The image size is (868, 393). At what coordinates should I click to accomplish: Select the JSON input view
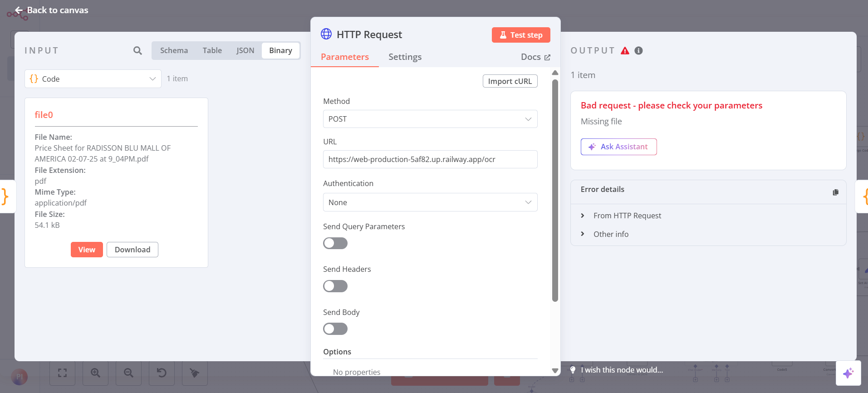pos(245,50)
